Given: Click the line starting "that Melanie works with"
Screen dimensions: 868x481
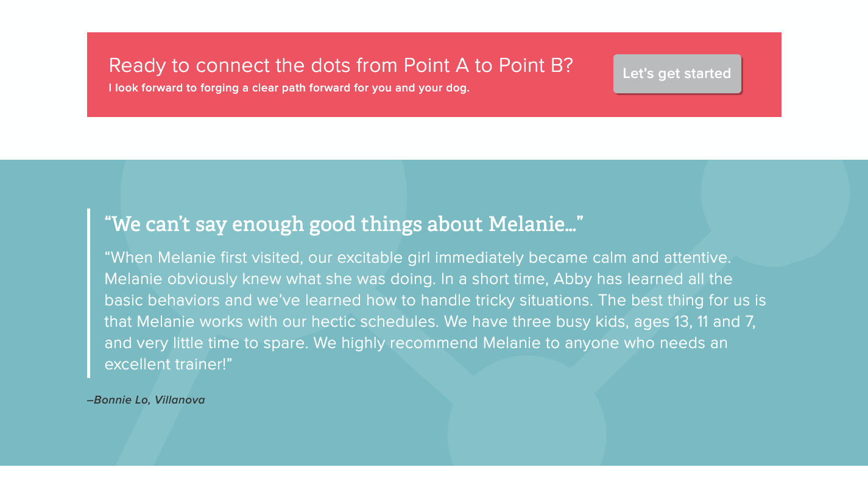Looking at the screenshot, I should [430, 322].
